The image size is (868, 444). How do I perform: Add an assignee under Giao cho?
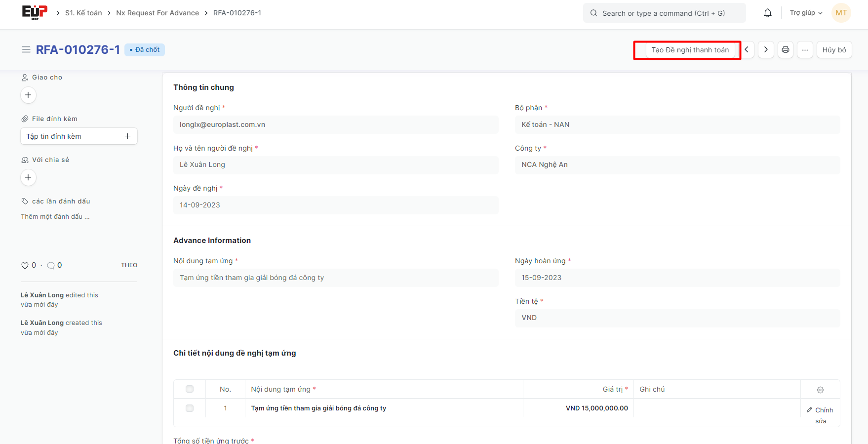(28, 95)
